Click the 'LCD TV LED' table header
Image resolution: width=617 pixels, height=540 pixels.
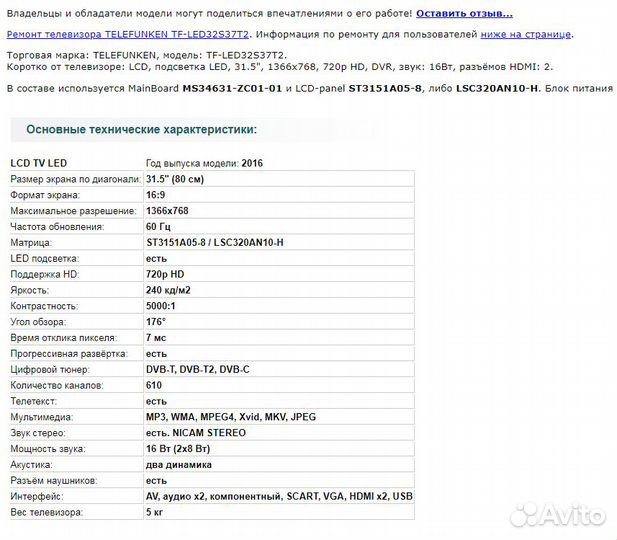(39, 162)
